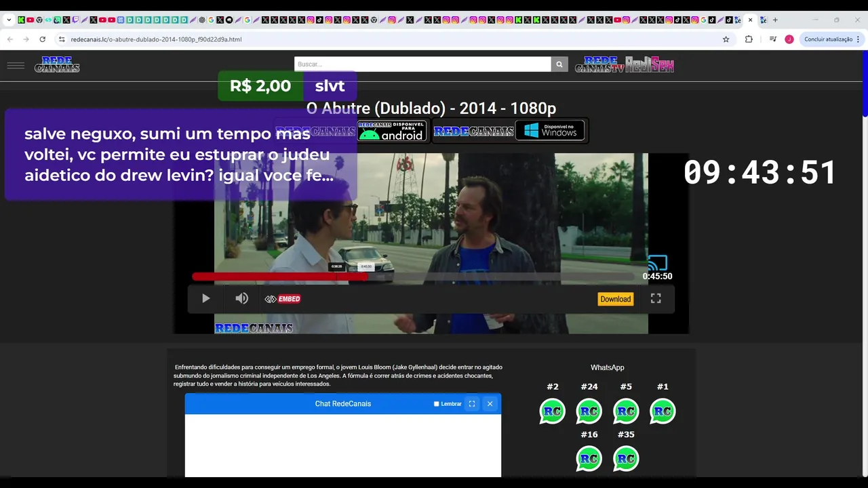Switch to the Twitch tab
The height and width of the screenshot is (488, 868).
75,20
